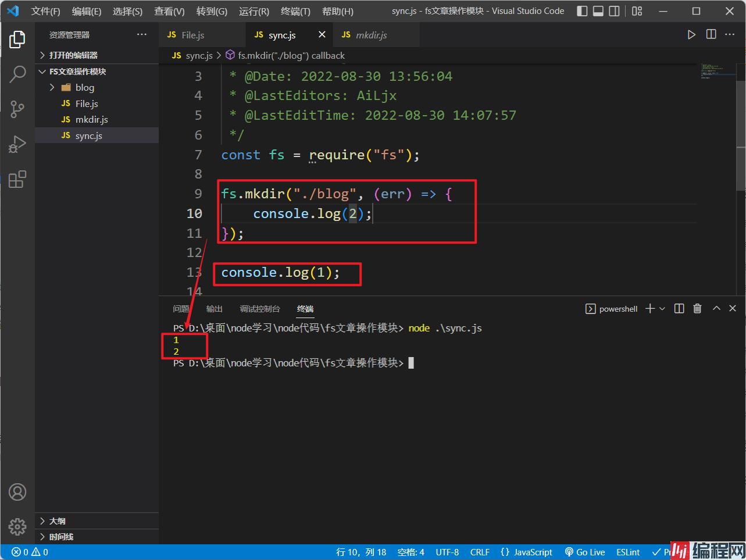Open the Accounts menu icon
Image resolution: width=746 pixels, height=560 pixels.
[17, 492]
